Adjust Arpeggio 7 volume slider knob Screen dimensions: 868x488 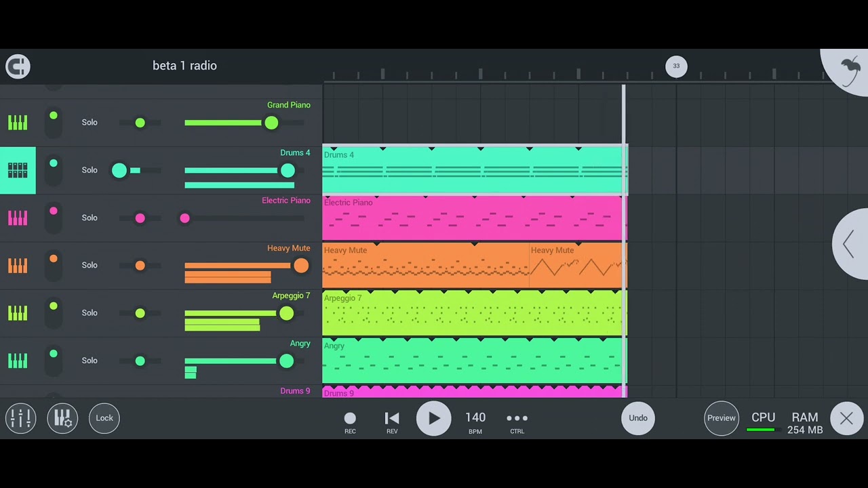(x=286, y=313)
